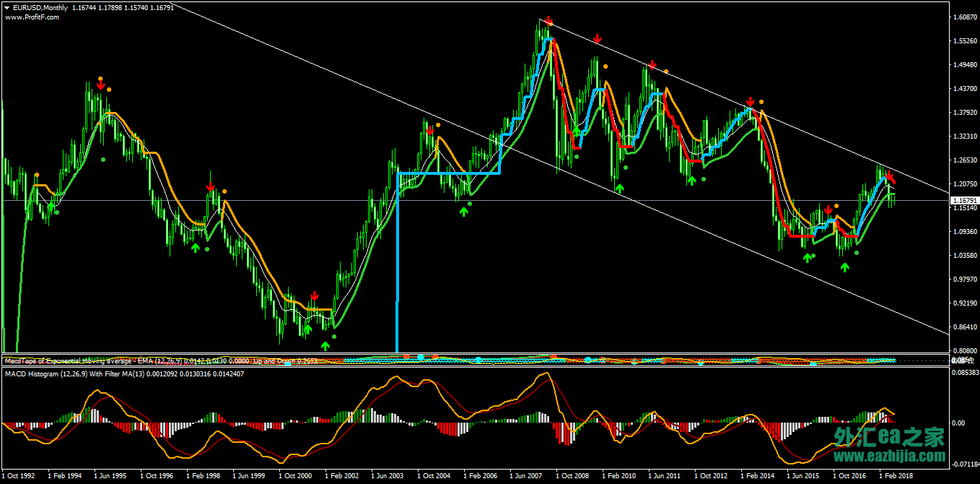The image size is (980, 484).
Task: Select the MACD Histogram (12,26,9) indicator label
Action: pos(46,373)
